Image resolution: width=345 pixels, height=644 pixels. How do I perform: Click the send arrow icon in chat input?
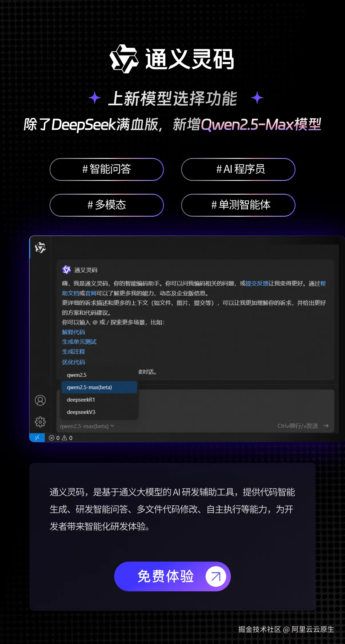[326, 426]
